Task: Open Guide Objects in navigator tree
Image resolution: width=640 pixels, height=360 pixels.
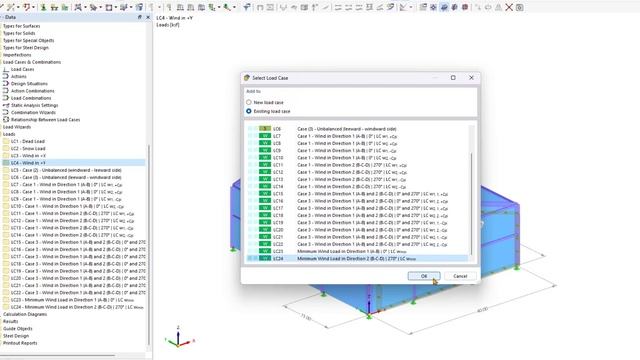Action: (x=18, y=329)
